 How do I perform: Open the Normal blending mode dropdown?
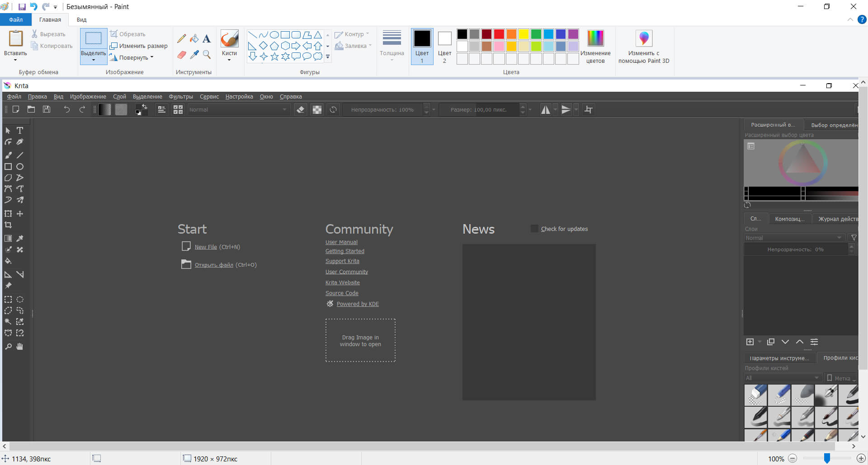point(238,110)
